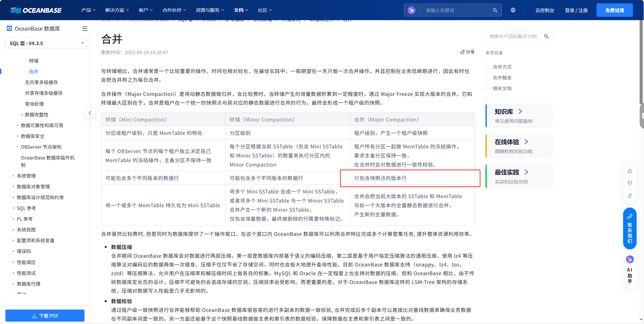
Task: Click the OceanBase logo in header
Action: (36, 10)
